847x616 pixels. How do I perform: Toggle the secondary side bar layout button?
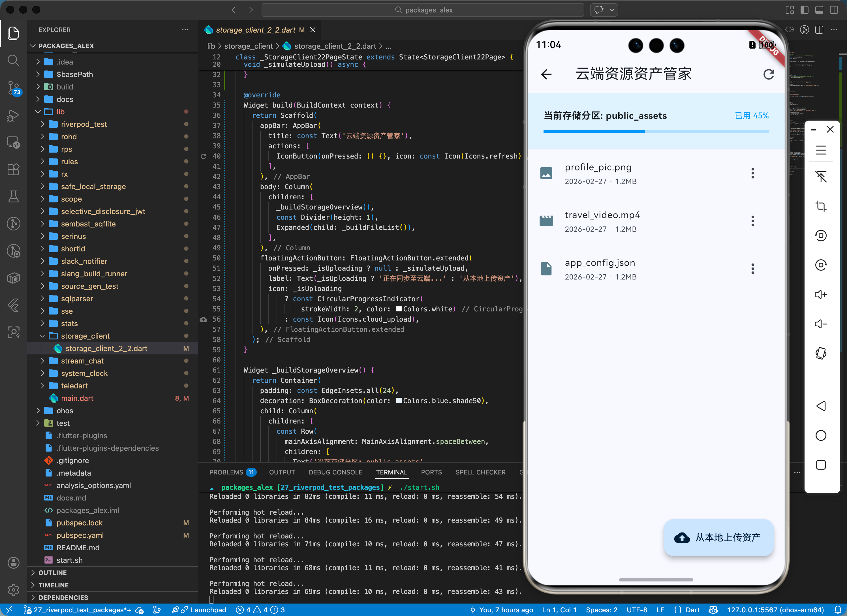(x=834, y=10)
